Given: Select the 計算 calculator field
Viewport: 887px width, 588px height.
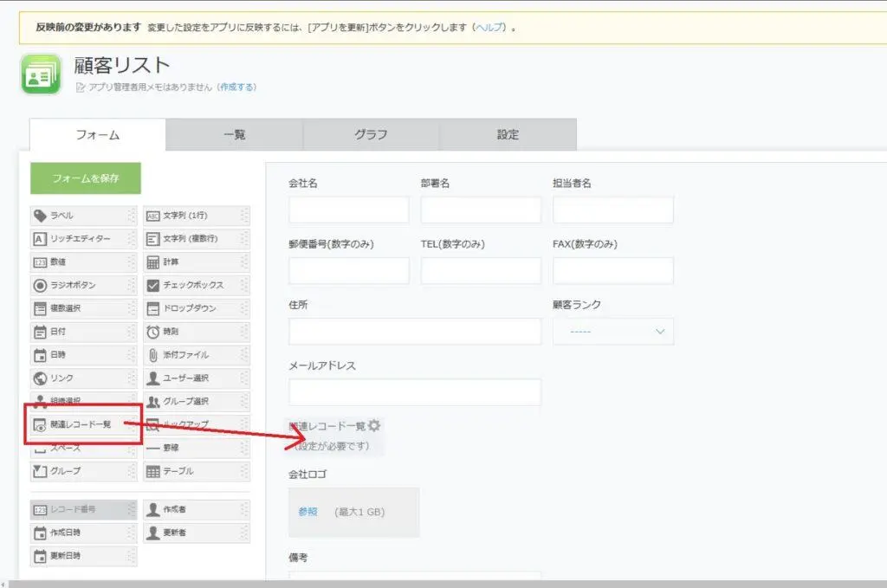Looking at the screenshot, I should pos(196,262).
